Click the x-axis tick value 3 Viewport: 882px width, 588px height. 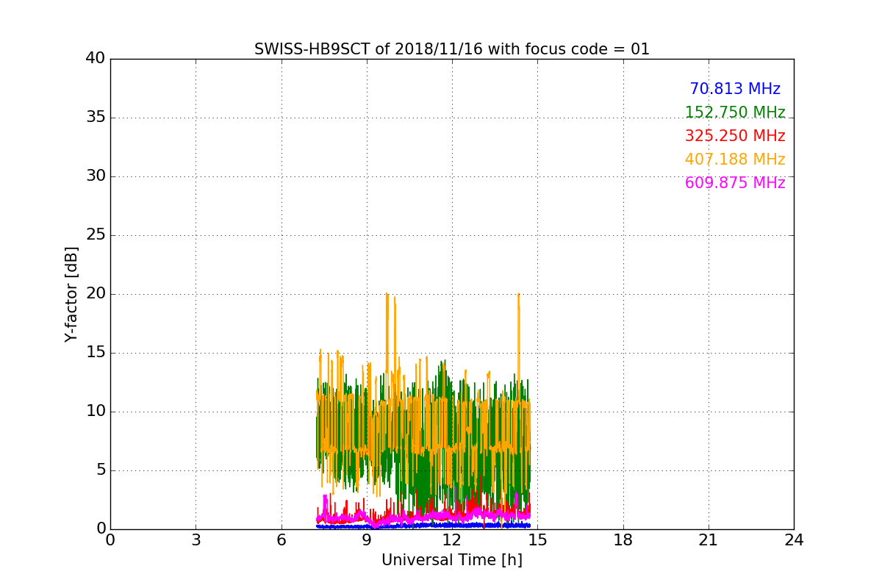pyautogui.click(x=196, y=540)
